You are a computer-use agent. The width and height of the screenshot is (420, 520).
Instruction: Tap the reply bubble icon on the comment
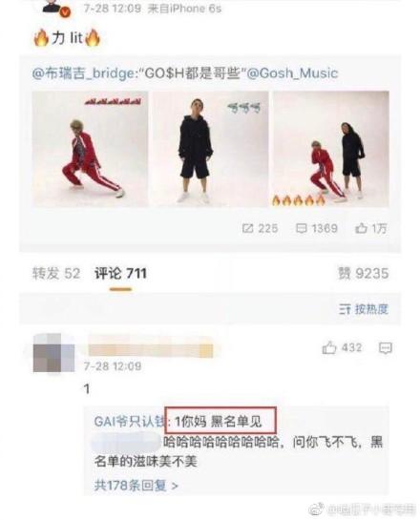[x=386, y=348]
